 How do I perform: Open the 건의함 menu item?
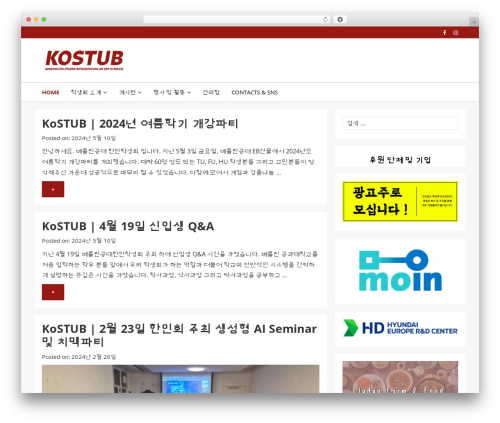click(x=211, y=92)
